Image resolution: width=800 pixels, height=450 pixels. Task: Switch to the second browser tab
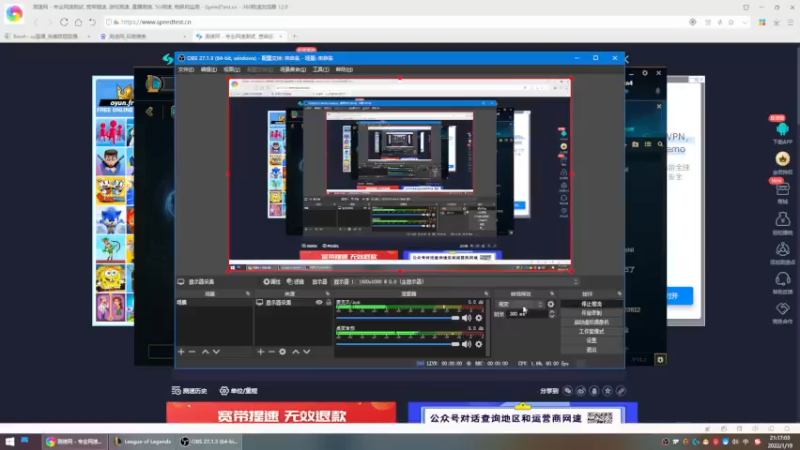coord(143,36)
